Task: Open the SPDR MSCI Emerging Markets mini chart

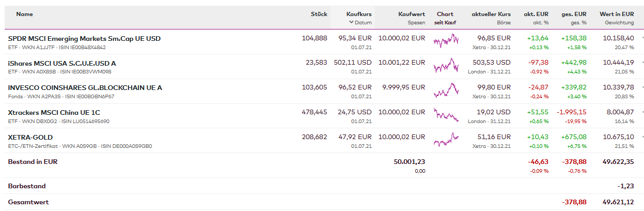Action: tap(446, 41)
